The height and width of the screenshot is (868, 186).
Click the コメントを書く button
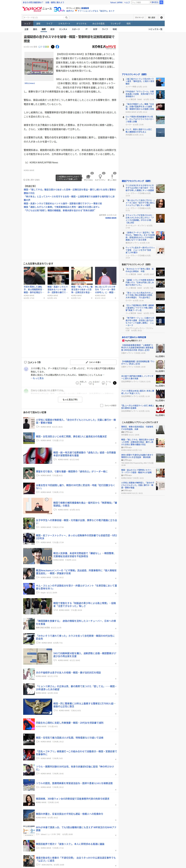point(93,362)
